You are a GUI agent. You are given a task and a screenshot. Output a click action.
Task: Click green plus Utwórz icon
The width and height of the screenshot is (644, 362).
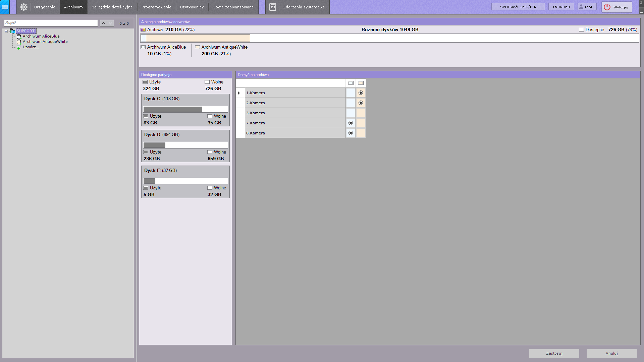pyautogui.click(x=19, y=48)
